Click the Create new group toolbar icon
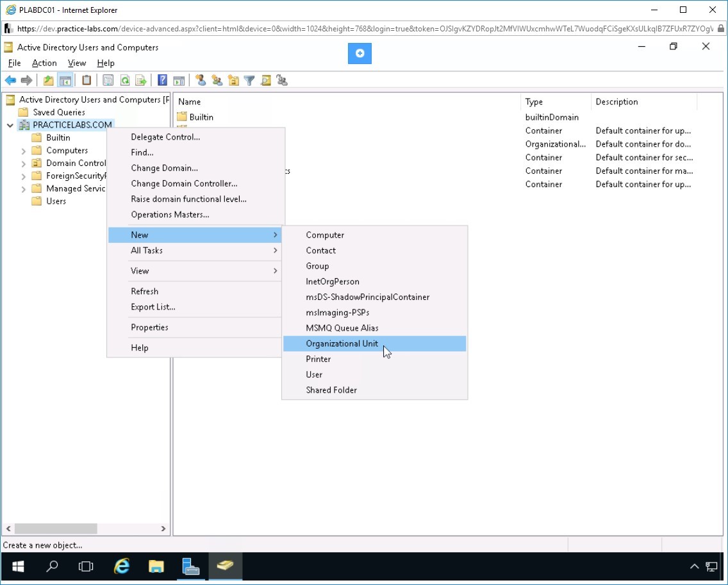 [x=217, y=80]
